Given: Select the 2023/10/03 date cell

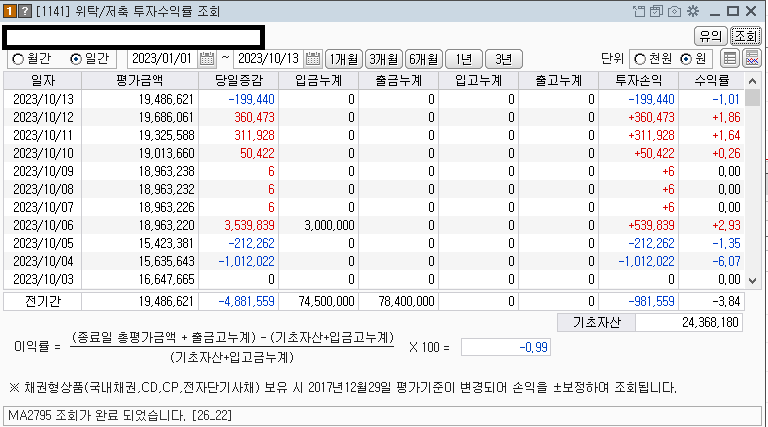Looking at the screenshot, I should point(43,280).
